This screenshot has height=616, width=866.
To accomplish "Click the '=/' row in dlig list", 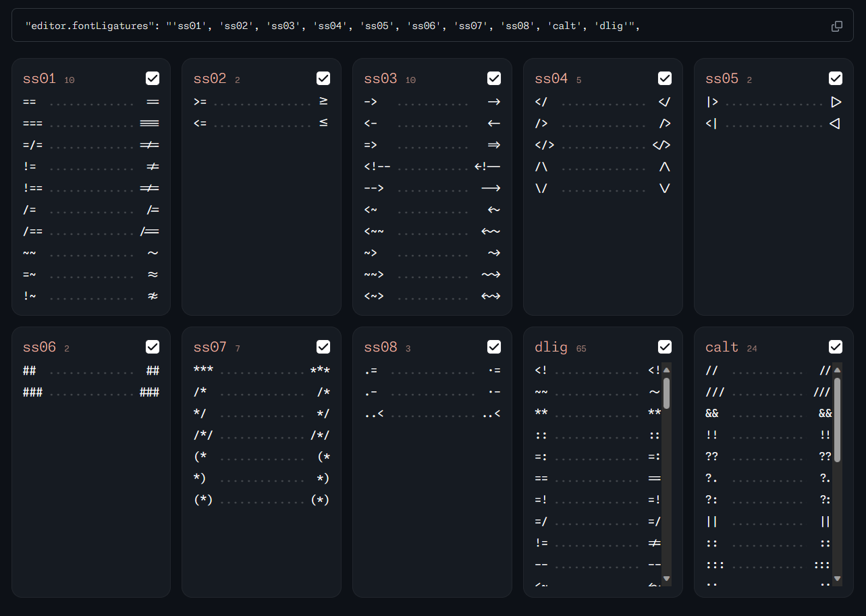I will tap(598, 522).
